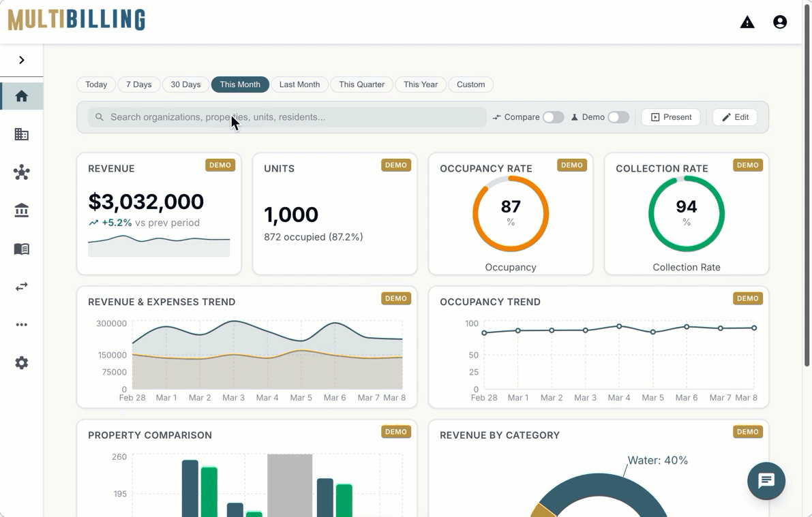Select the transfer arrows icon in sidebar
The height and width of the screenshot is (517, 812).
coord(22,287)
